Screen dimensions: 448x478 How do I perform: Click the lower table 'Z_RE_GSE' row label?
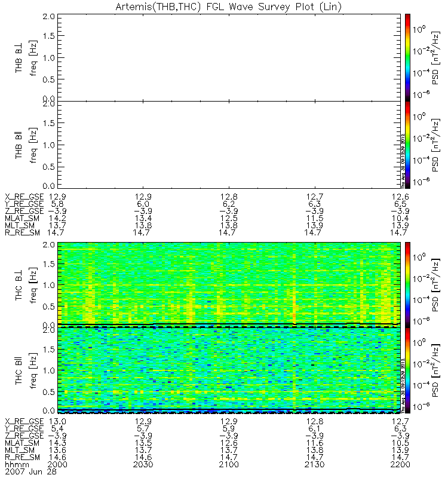[x=24, y=436]
